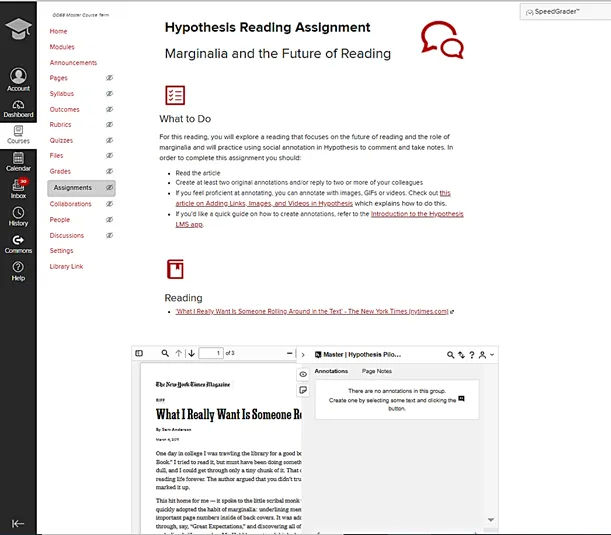Open Syllabus in course navigation
Viewport: 611px width, 535px height.
pyautogui.click(x=62, y=94)
